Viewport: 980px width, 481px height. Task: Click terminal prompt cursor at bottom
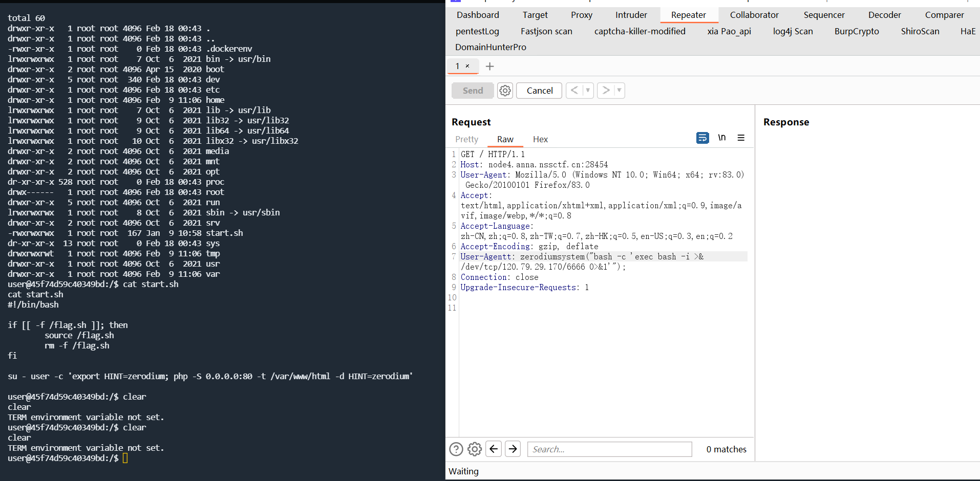click(x=125, y=458)
